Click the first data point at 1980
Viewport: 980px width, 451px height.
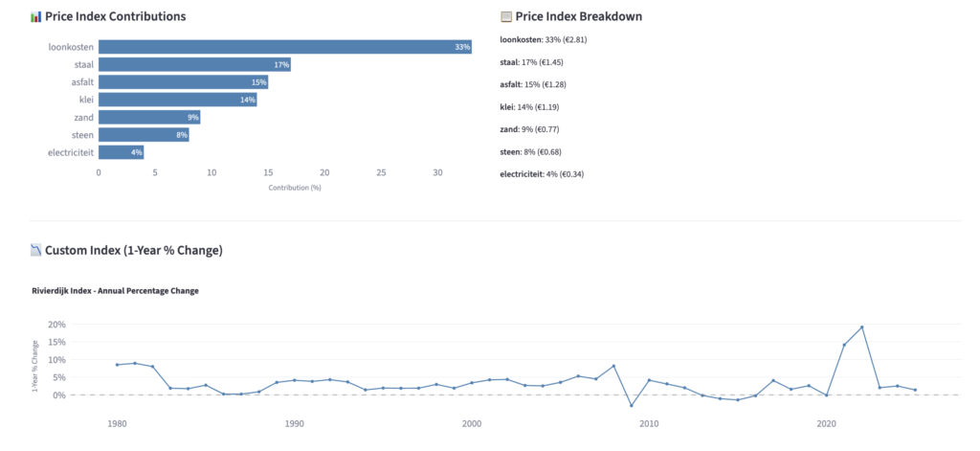118,365
